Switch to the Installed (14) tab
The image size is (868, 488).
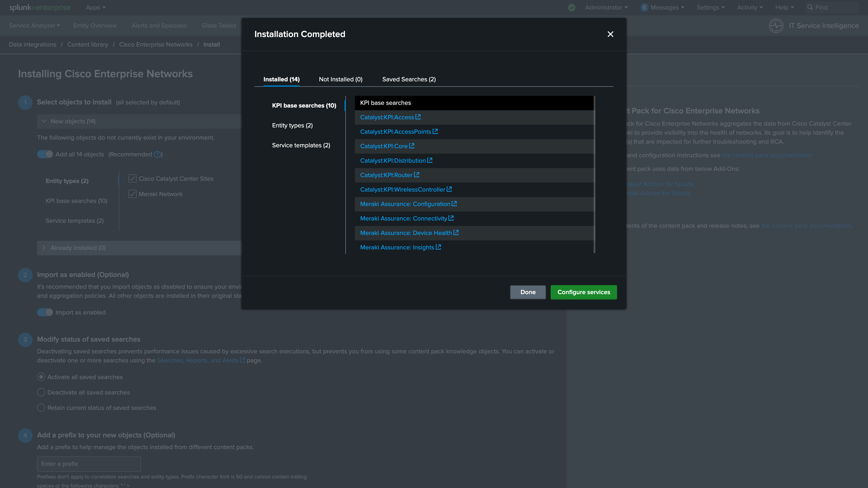(x=281, y=80)
